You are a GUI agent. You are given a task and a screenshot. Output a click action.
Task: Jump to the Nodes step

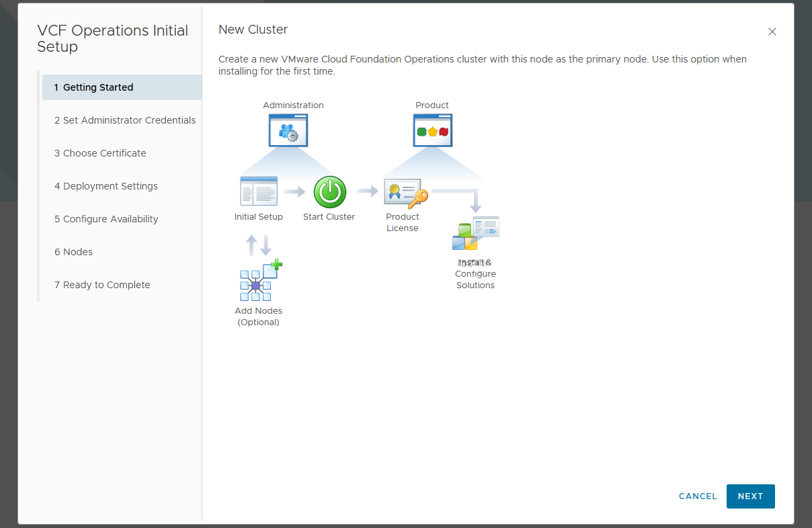[74, 252]
